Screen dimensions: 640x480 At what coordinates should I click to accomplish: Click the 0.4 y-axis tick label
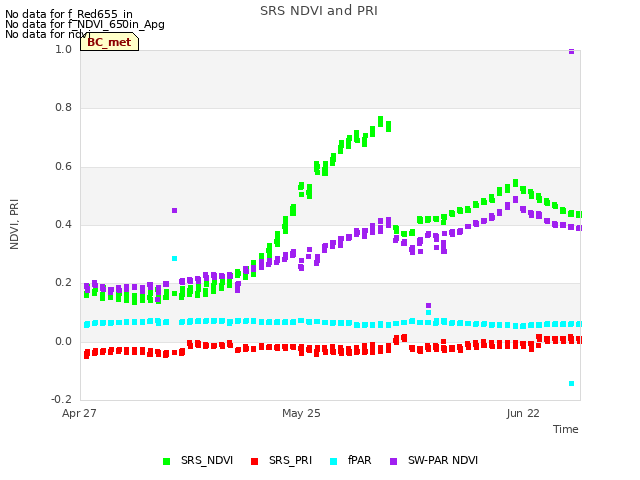(x=63, y=224)
